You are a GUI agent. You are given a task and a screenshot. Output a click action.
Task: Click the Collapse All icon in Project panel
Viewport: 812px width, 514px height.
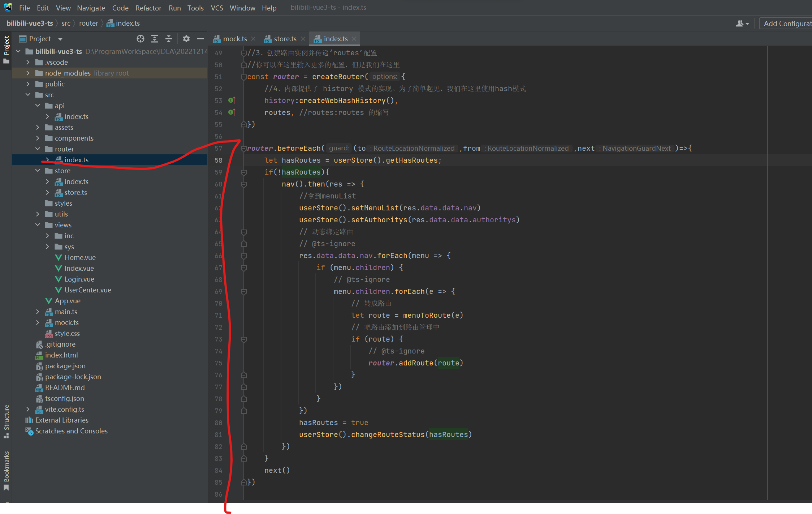coord(169,39)
